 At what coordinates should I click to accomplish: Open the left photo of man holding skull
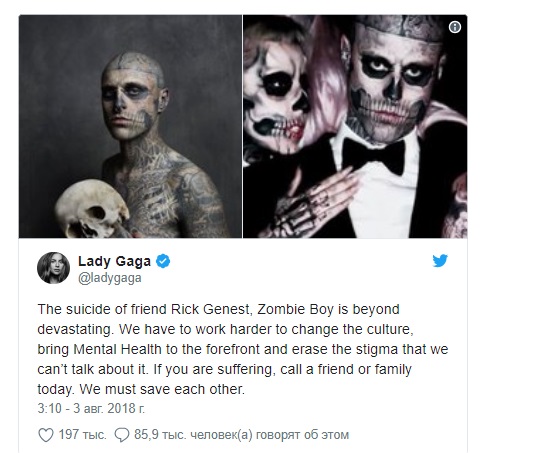pyautogui.click(x=130, y=127)
